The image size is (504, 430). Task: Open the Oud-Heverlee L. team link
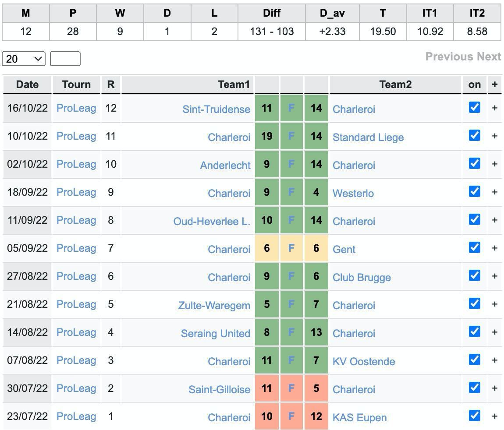[x=212, y=221]
